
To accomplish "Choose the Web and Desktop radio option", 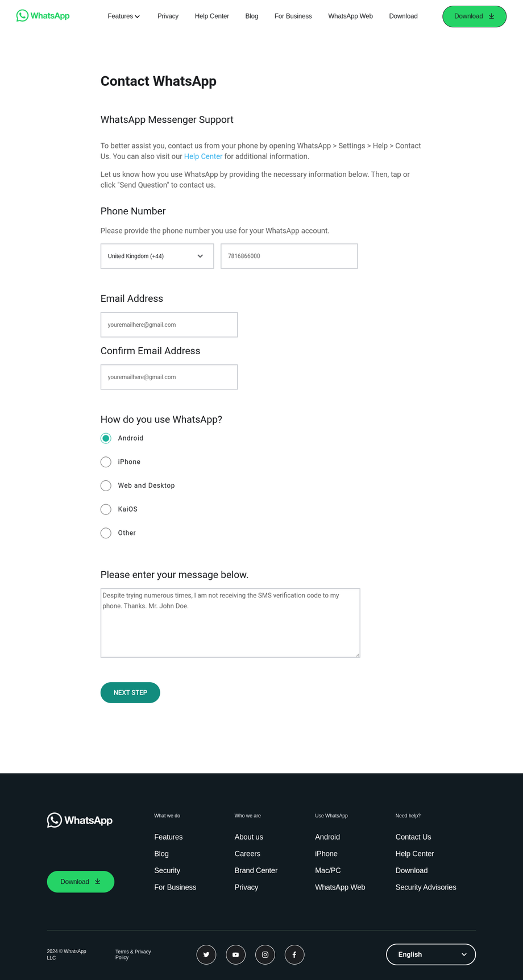I will pyautogui.click(x=106, y=485).
